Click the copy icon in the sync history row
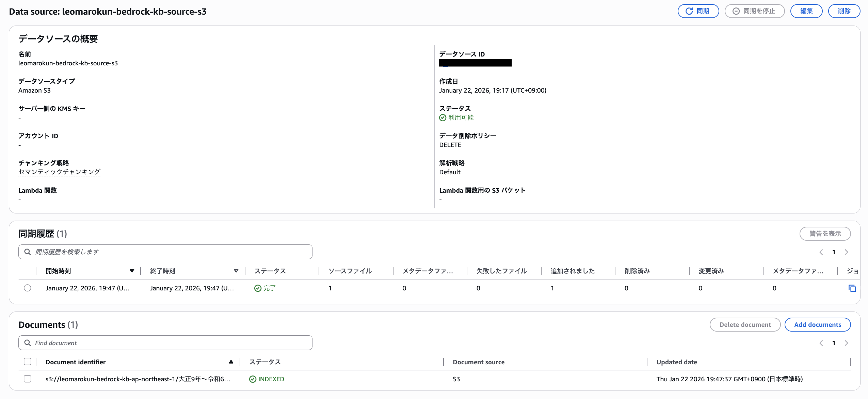 pyautogui.click(x=852, y=288)
